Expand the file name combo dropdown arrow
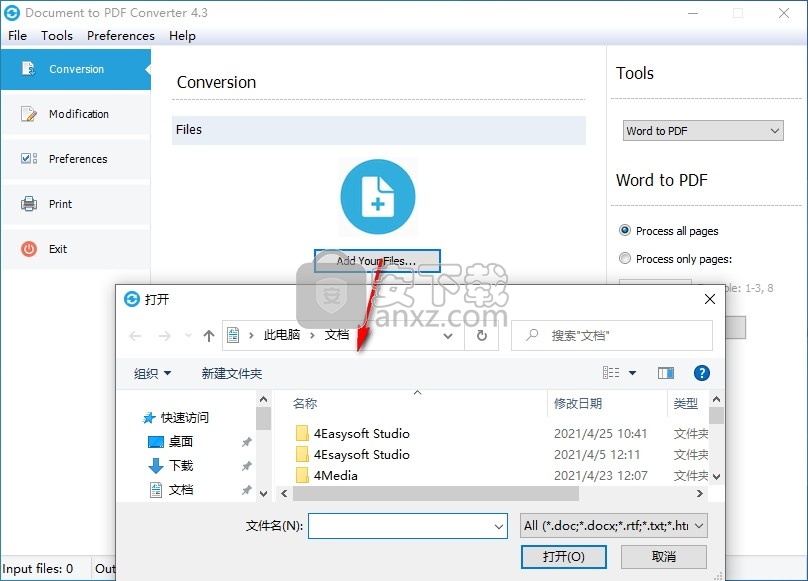This screenshot has height=581, width=808. click(498, 526)
